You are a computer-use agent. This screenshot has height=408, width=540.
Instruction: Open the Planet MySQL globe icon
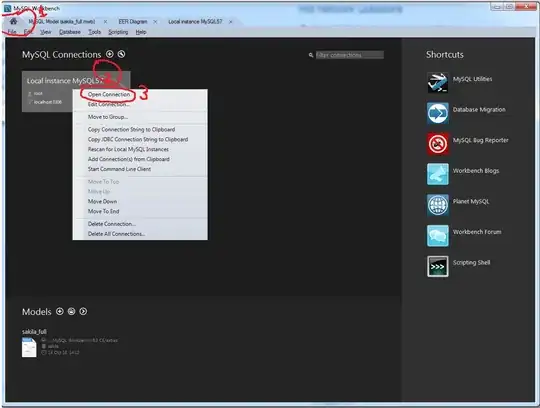[438, 205]
